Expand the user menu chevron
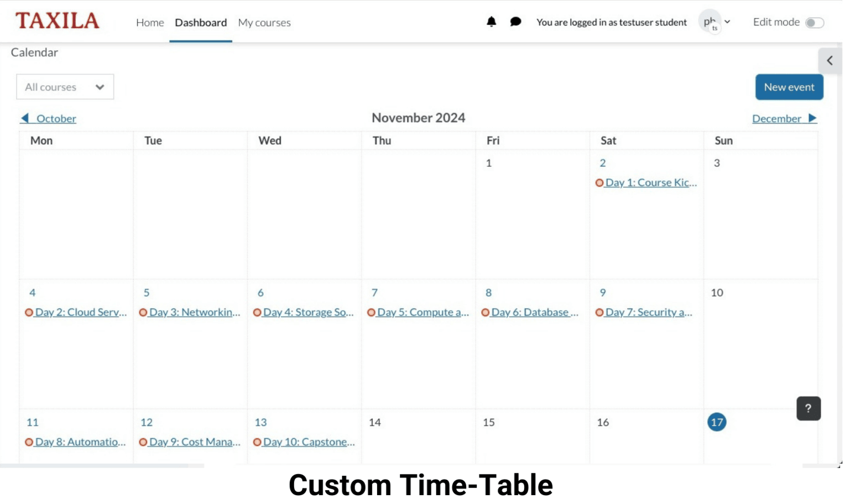This screenshot has width=845, height=504. tap(728, 22)
